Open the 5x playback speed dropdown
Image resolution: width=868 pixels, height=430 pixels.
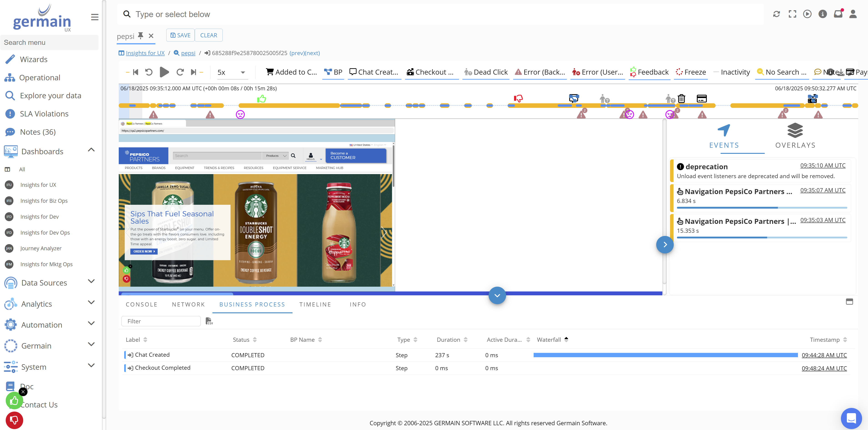click(x=232, y=72)
